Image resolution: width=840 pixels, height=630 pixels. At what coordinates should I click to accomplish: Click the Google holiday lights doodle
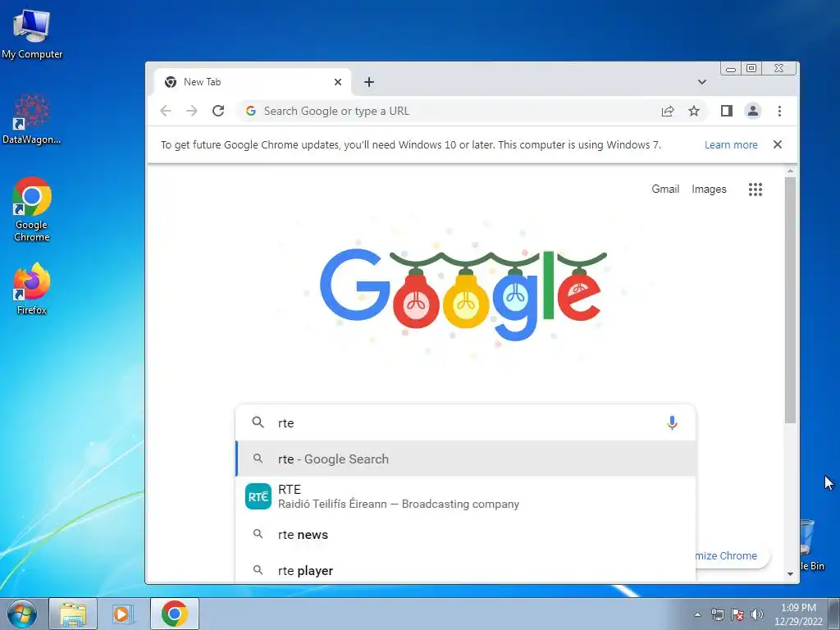click(464, 294)
